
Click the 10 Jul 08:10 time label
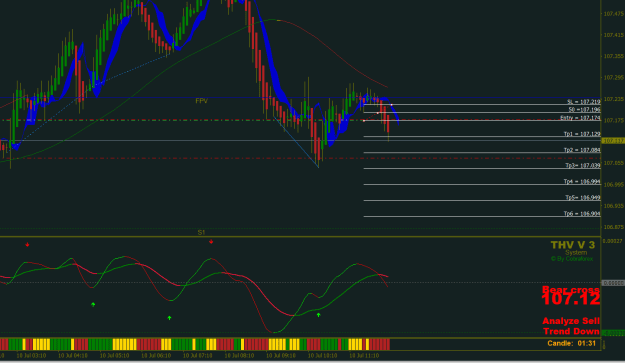239,355
